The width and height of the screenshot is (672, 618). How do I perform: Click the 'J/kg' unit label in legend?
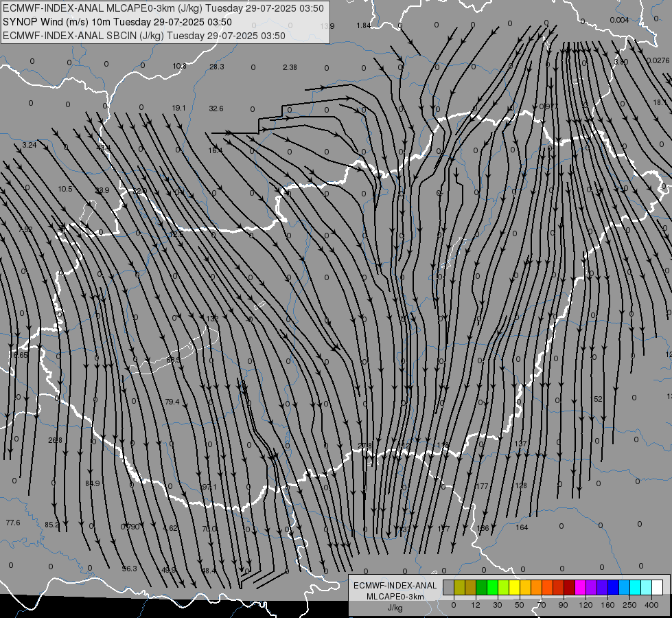(395, 608)
